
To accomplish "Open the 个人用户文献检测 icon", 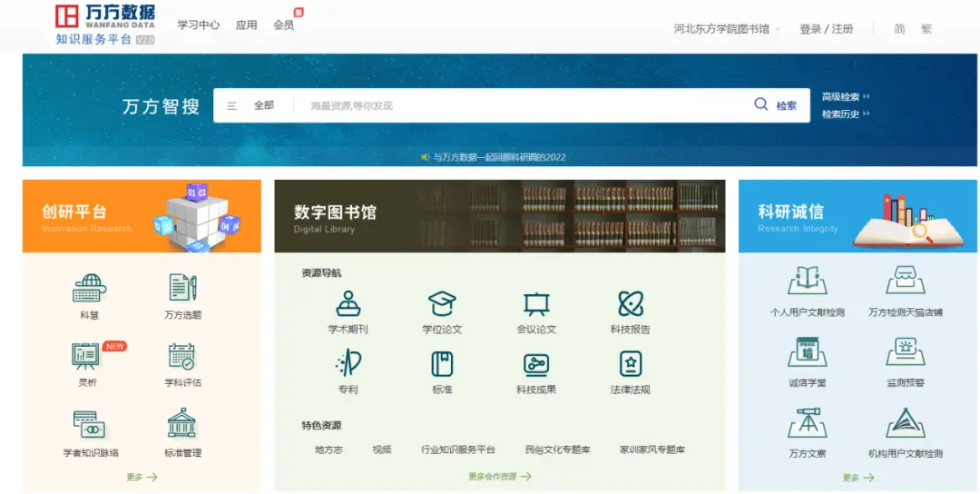I will point(807,280).
